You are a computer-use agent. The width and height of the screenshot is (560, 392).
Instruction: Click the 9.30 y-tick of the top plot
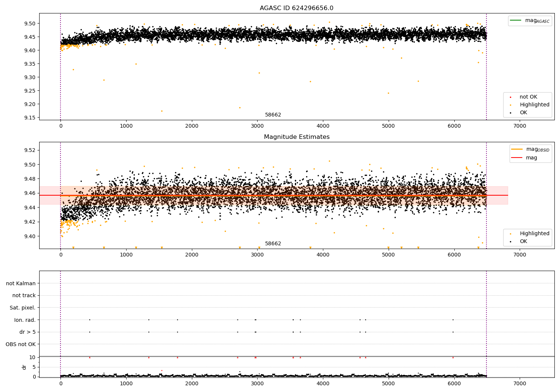coord(29,77)
